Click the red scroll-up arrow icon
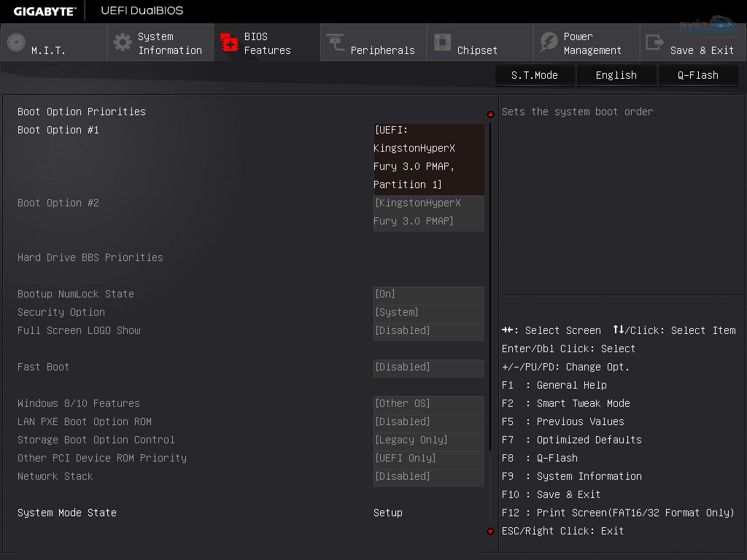 tap(490, 114)
